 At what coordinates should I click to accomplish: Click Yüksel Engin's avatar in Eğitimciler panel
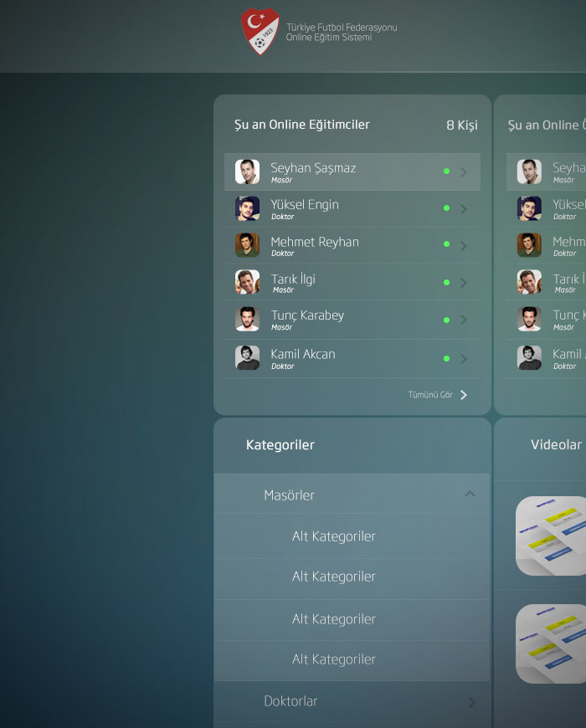point(247,208)
